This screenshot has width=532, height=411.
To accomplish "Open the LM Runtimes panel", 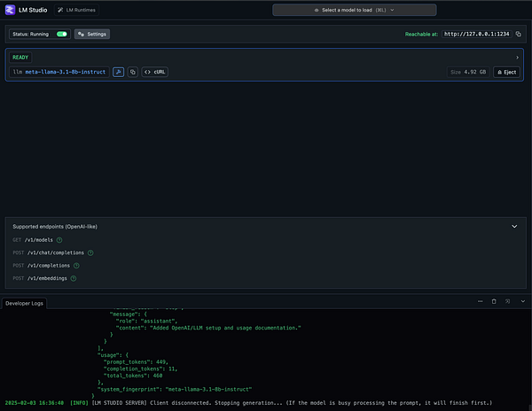I will 76,10.
